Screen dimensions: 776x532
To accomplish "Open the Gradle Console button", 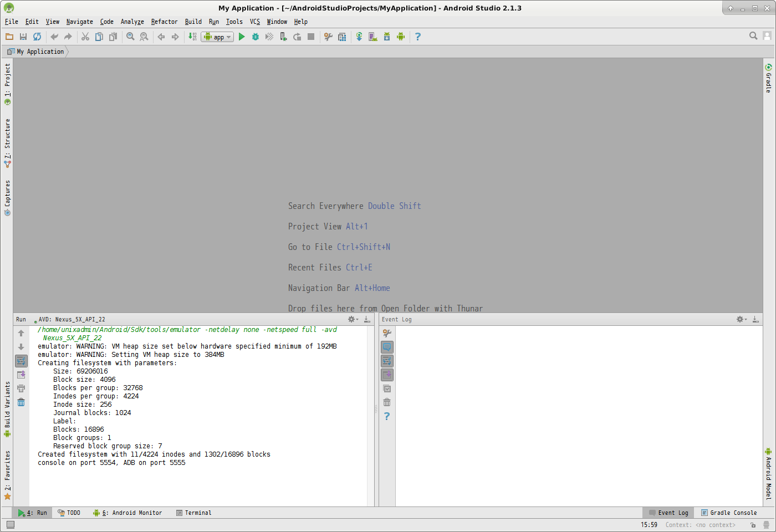I will [x=729, y=513].
